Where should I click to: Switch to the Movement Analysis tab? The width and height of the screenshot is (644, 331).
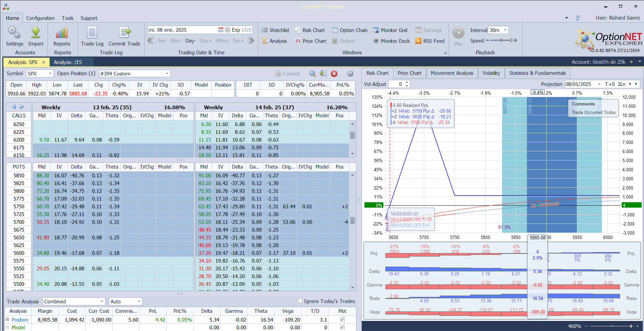pyautogui.click(x=452, y=73)
